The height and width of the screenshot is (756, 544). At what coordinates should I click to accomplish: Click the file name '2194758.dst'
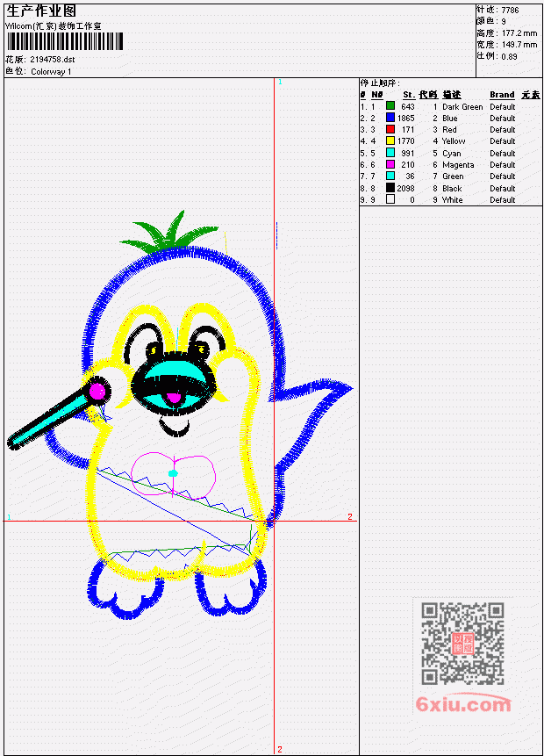(53, 60)
